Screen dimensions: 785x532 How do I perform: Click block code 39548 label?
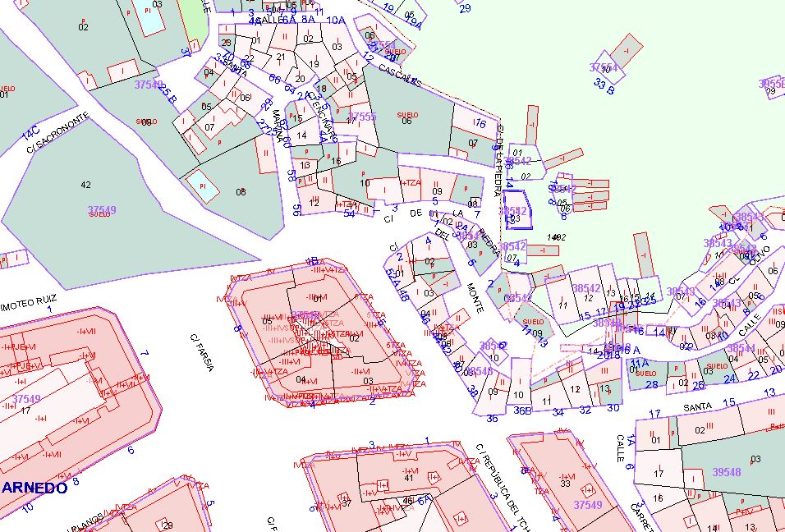point(726,472)
